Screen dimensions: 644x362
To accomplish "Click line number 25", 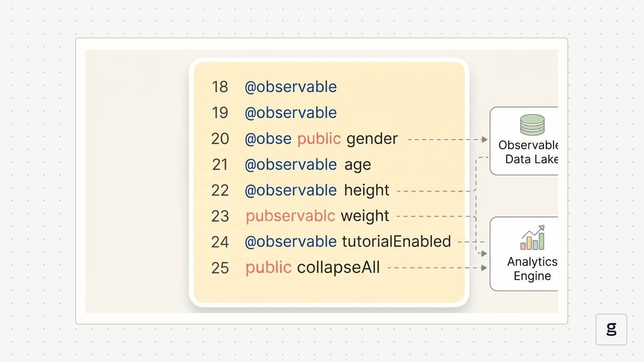I will pyautogui.click(x=220, y=268).
